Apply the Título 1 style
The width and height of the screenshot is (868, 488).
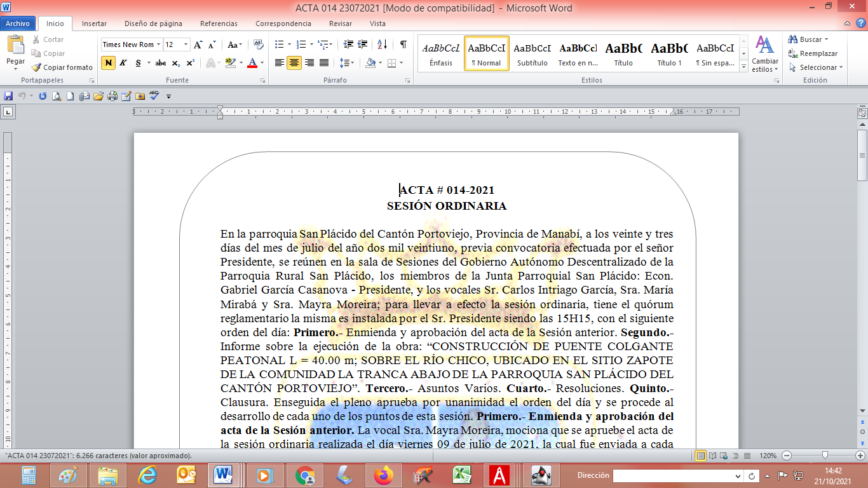click(x=669, y=54)
